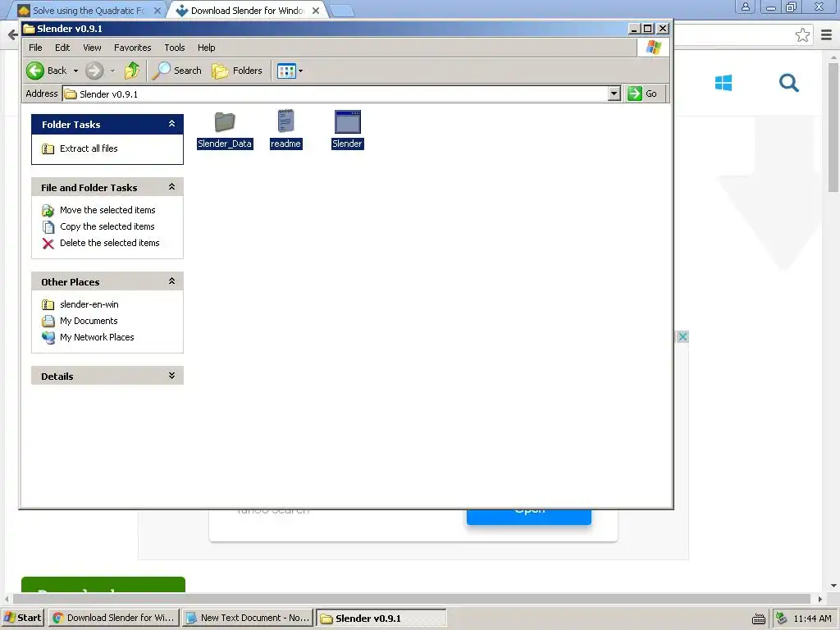Click Delete the selected items
The height and width of the screenshot is (630, 840).
click(x=110, y=243)
